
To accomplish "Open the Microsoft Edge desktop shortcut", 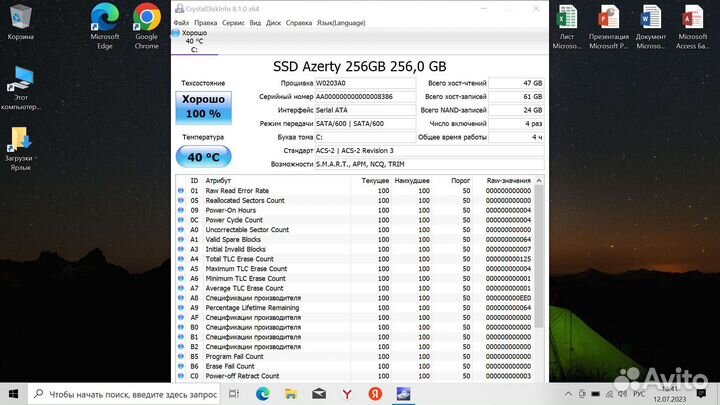I will coord(105,27).
